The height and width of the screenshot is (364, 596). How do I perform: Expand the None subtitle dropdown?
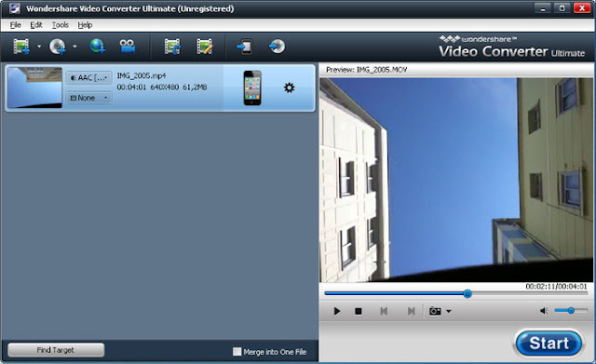coord(89,98)
